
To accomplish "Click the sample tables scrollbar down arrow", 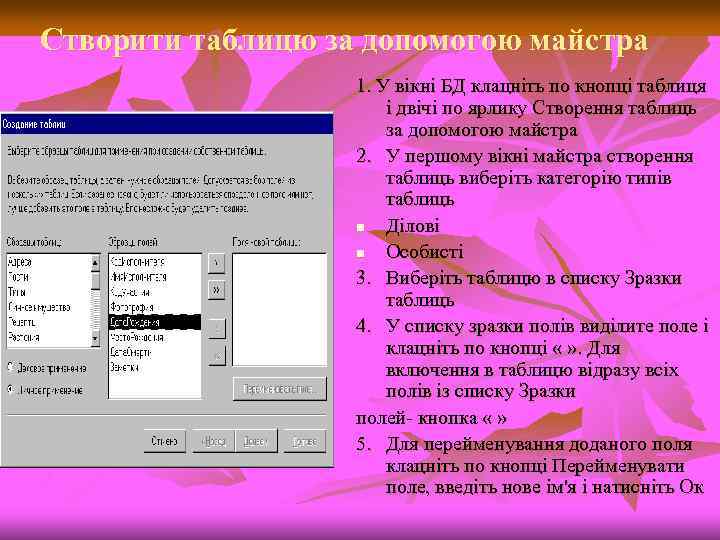I will [95, 339].
